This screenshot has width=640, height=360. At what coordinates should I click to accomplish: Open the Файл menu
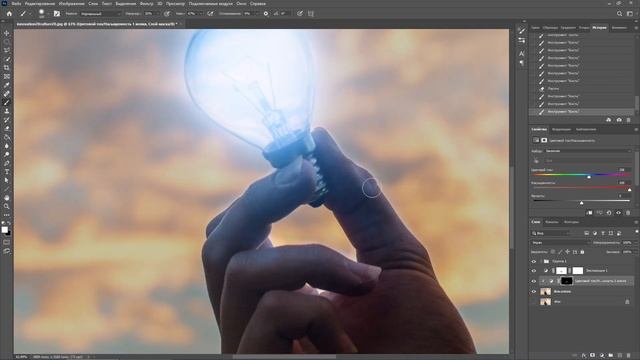(16, 3)
